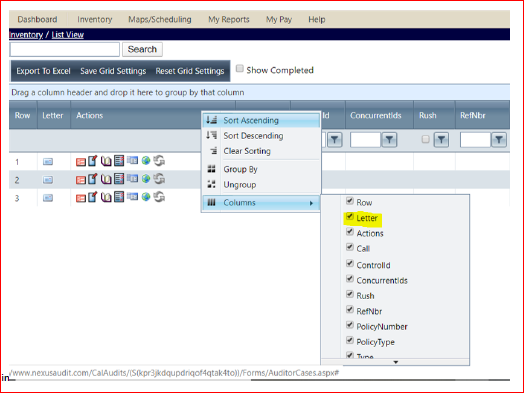Open the Dashboard menu
The width and height of the screenshot is (524, 393).
click(x=37, y=19)
